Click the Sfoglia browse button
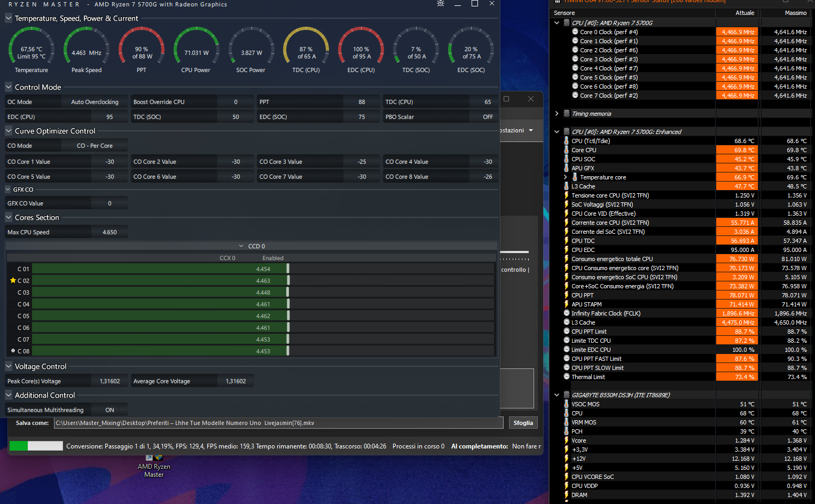This screenshot has height=504, width=815. coord(523,423)
